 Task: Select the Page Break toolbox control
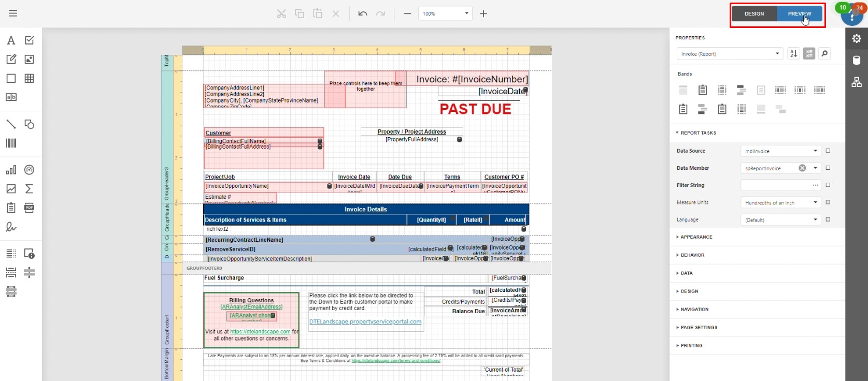tap(11, 272)
